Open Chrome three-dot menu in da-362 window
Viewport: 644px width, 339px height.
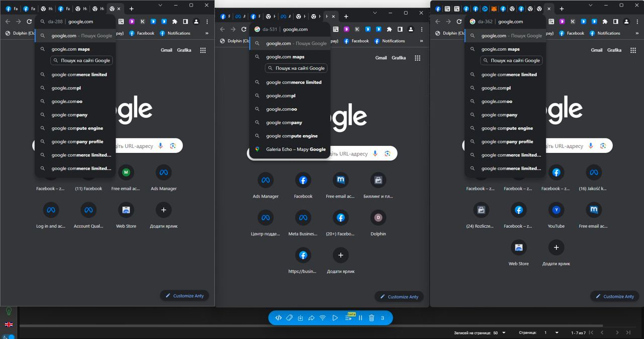(637, 22)
